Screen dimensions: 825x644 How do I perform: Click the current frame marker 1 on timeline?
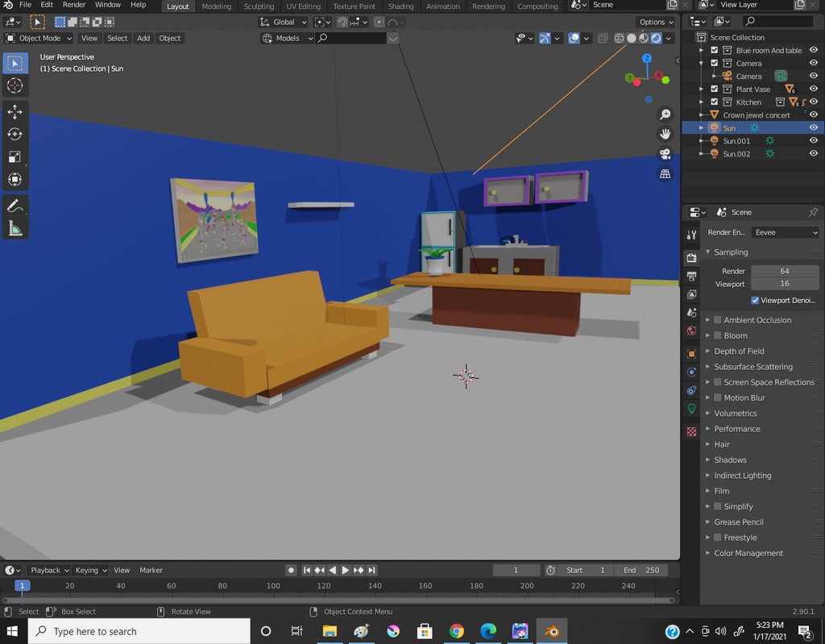[x=22, y=585]
